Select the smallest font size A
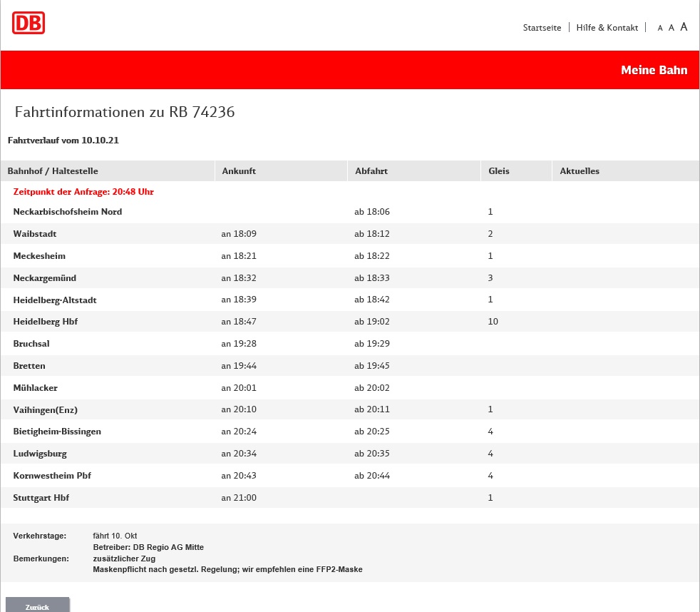The width and height of the screenshot is (700, 612). coord(660,29)
